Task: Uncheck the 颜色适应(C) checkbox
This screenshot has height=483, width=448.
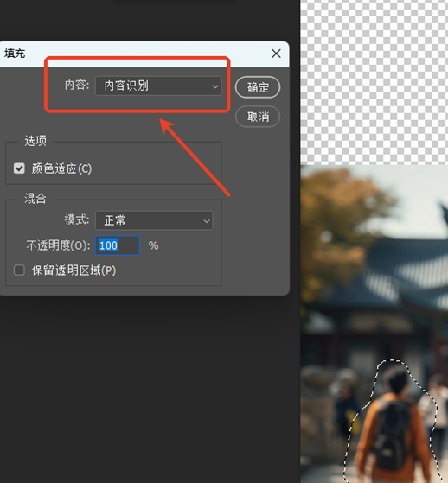Action: coord(19,168)
